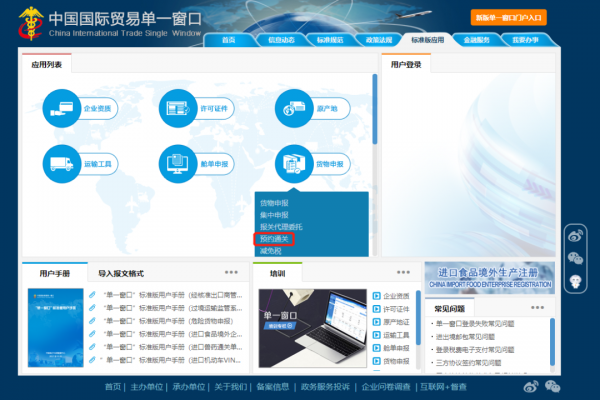Click the 原产地 application icon
The image size is (600, 400).
click(x=294, y=107)
